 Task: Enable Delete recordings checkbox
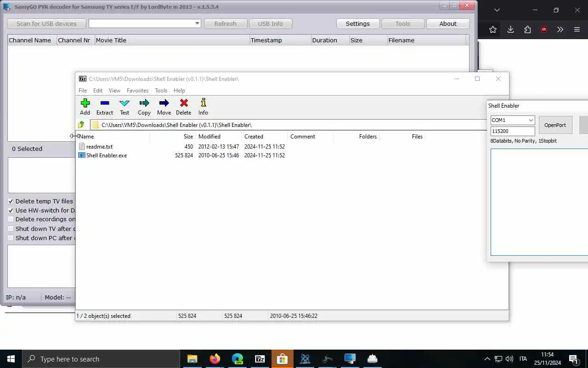[11, 219]
